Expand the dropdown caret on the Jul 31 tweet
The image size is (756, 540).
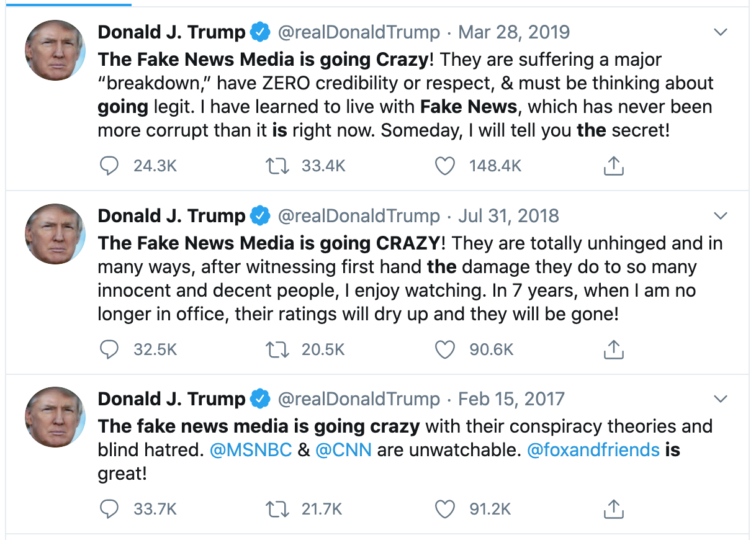pos(721,215)
